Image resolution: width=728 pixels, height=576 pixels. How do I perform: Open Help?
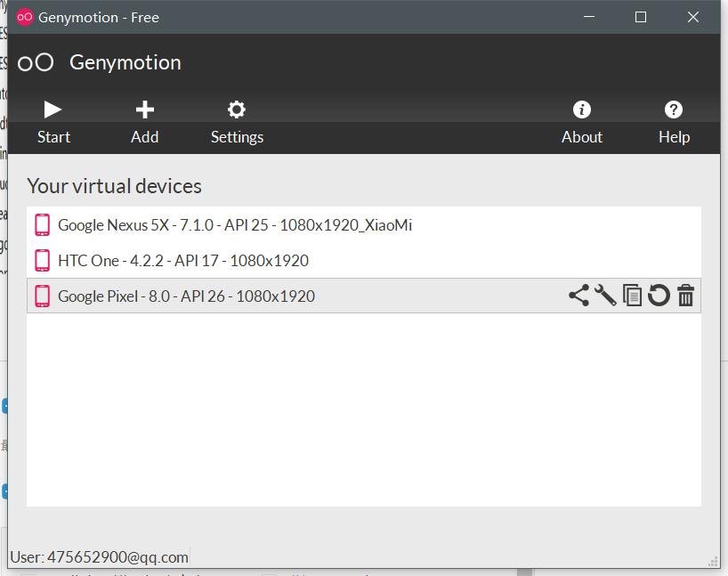674,122
